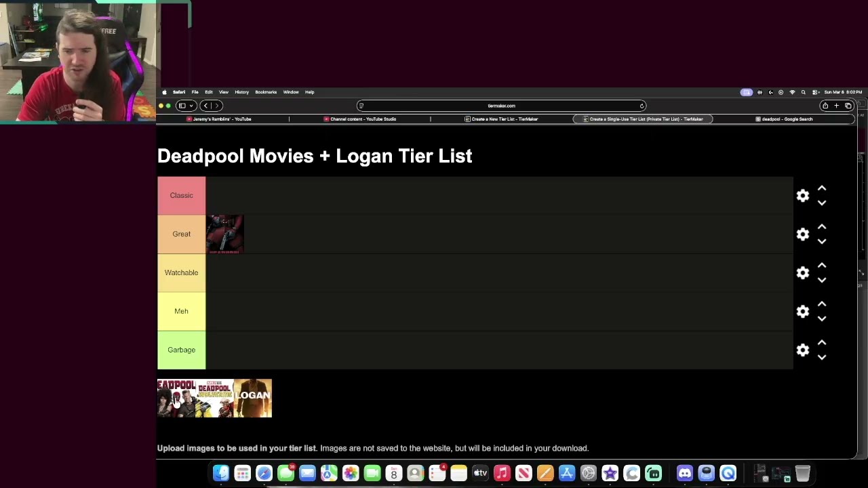868x488 pixels.
Task: Move Great tier row down
Action: pos(822,241)
